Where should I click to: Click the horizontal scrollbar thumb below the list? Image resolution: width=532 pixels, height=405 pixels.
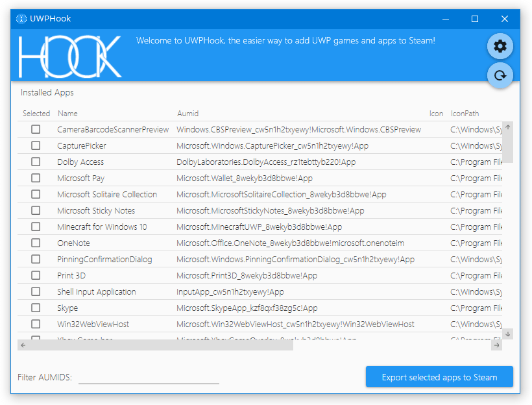[160, 345]
